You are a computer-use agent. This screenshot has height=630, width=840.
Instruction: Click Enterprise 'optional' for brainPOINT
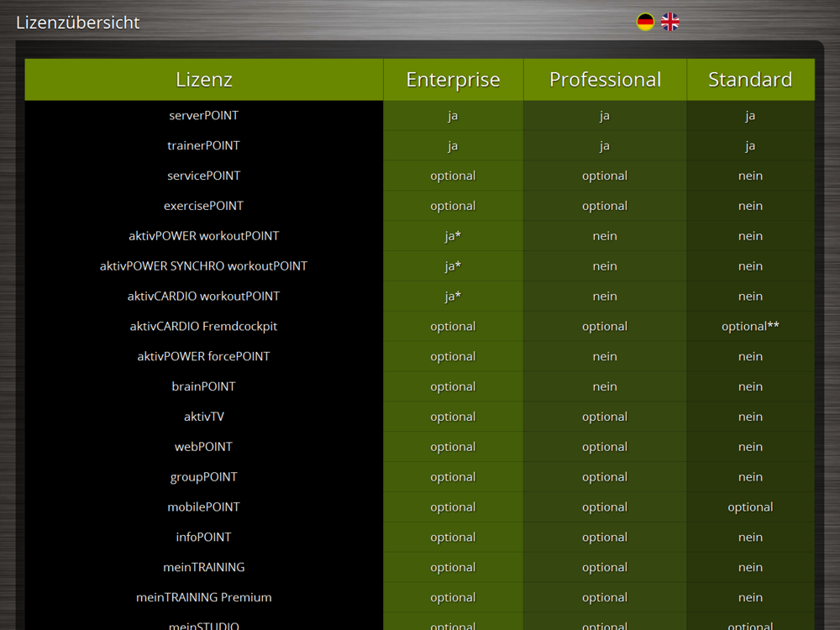tap(453, 386)
